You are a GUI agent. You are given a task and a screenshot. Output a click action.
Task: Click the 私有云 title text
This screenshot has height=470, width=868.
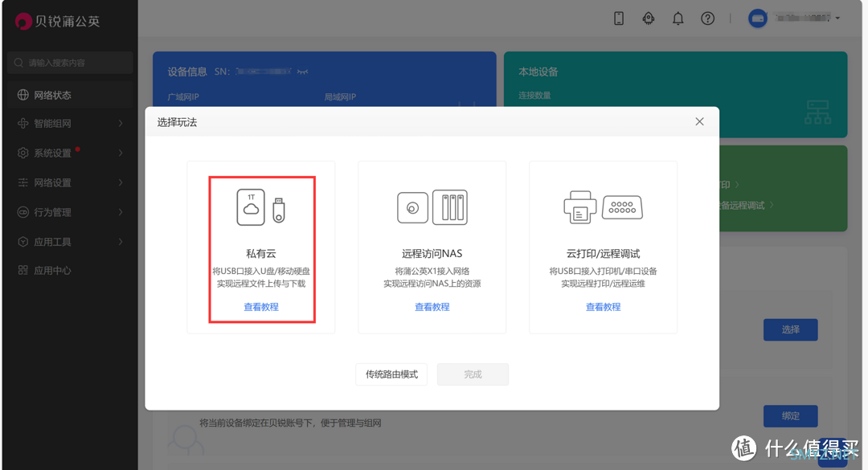260,254
